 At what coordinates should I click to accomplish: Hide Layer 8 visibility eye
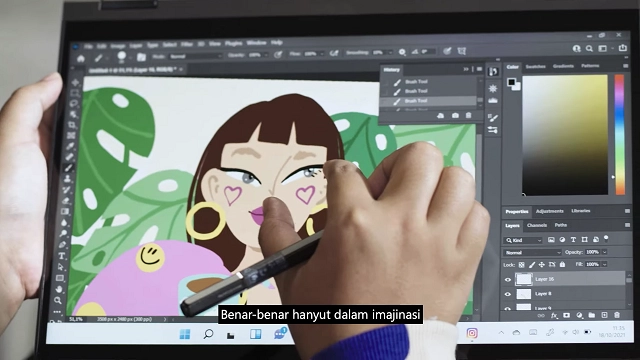point(508,294)
